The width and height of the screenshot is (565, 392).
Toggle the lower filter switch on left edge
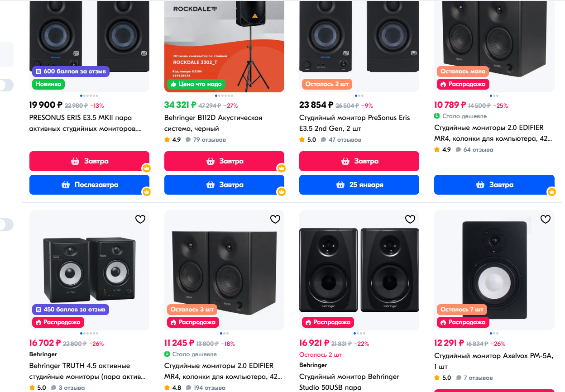coord(6,225)
